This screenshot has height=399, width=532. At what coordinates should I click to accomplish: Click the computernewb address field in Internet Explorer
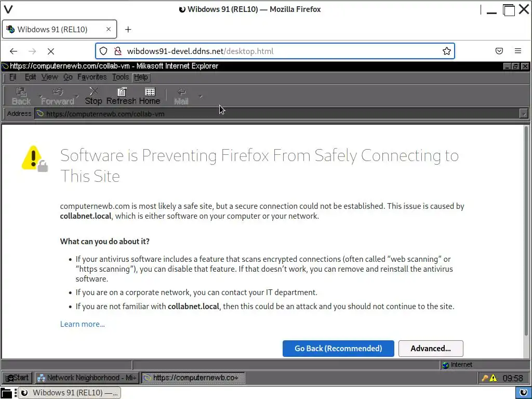[x=276, y=114]
